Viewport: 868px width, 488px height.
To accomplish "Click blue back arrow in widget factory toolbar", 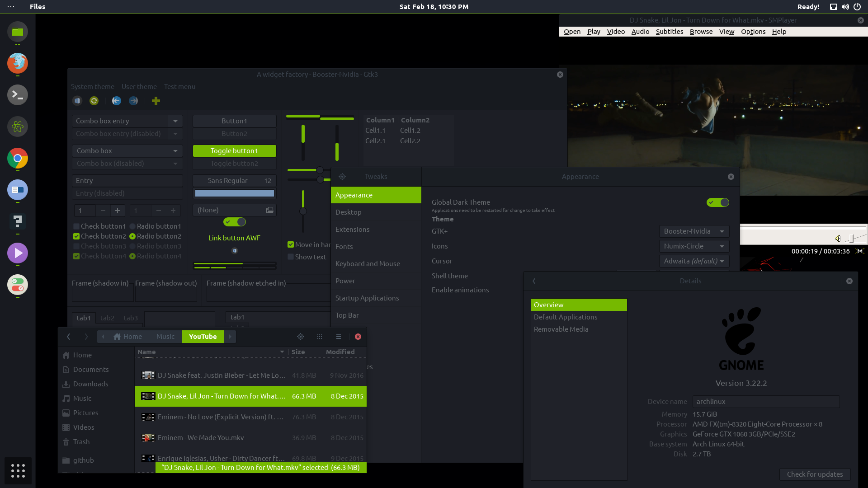I will click(x=117, y=101).
